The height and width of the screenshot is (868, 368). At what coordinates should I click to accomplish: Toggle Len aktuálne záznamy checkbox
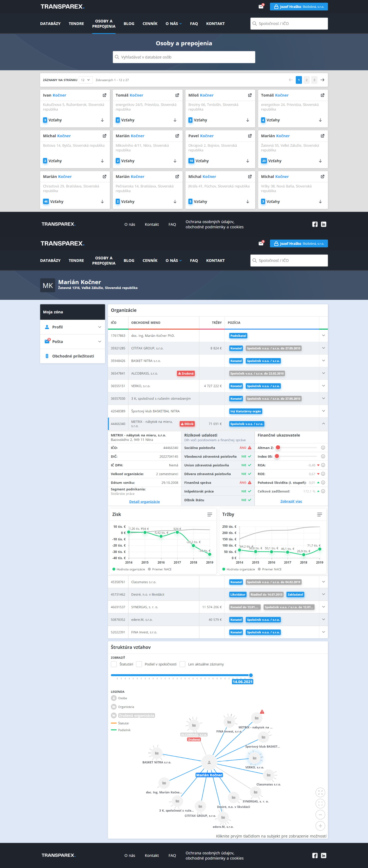click(x=182, y=664)
